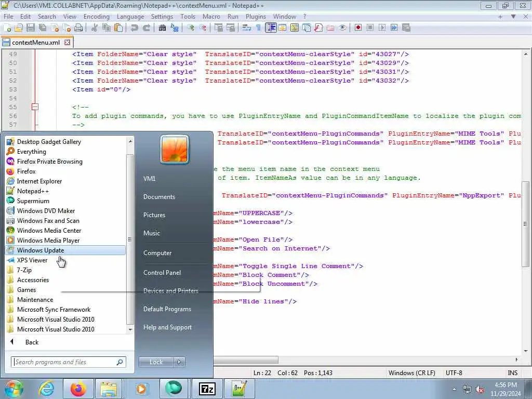Click the Zoom Out toolbar icon

[x=203, y=28]
